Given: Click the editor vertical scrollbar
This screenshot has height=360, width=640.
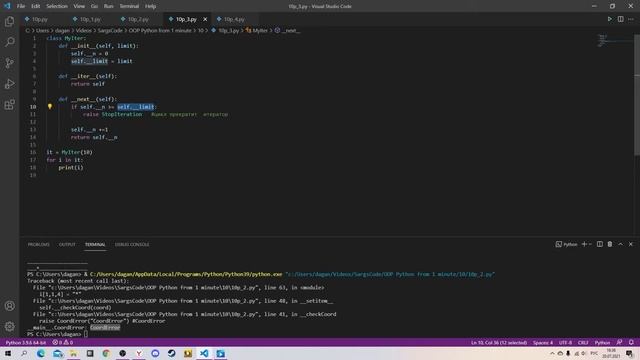Looking at the screenshot, I should tap(637, 94).
